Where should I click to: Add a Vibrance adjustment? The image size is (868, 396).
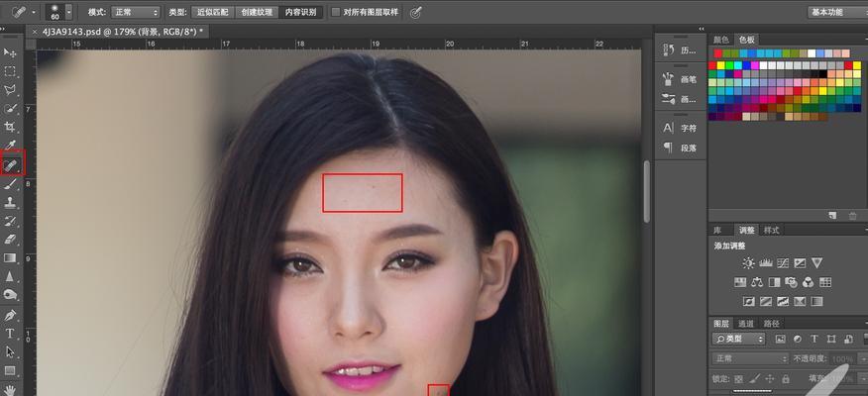click(x=816, y=263)
